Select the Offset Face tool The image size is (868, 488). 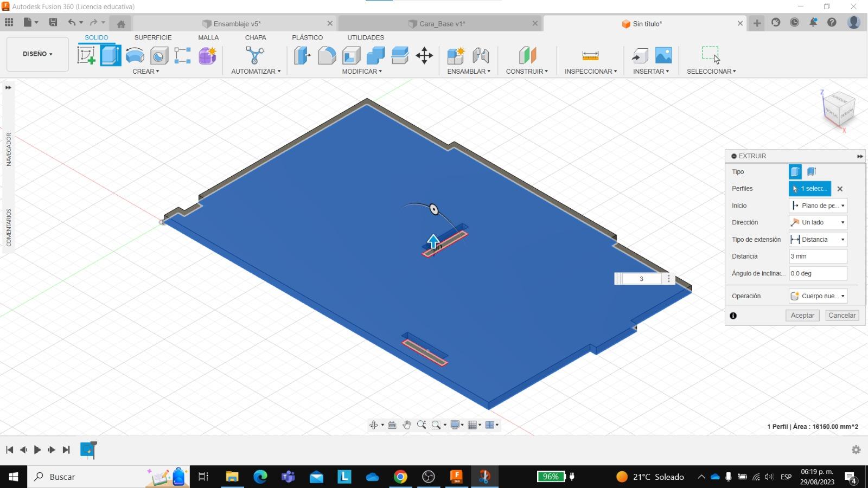point(400,55)
